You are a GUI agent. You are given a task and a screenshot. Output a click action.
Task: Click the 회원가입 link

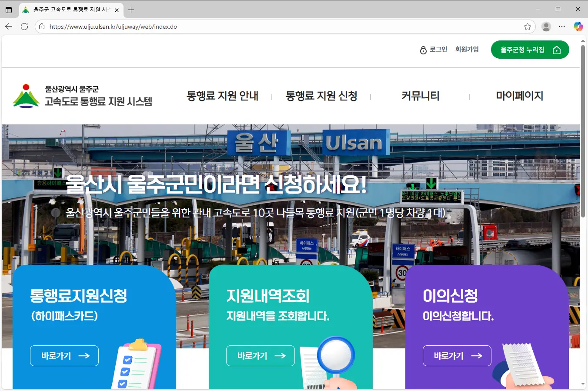coord(467,50)
